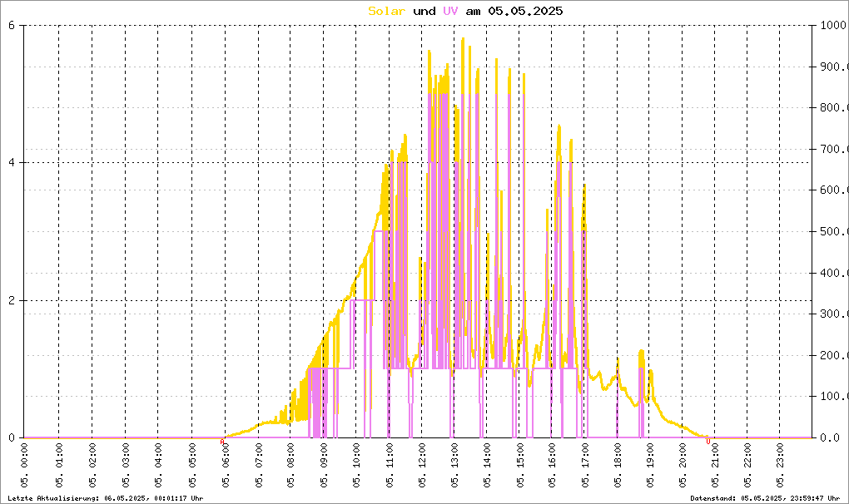This screenshot has height=504, width=849.
Task: Click the right axis value 100.0
Action: 832,397
